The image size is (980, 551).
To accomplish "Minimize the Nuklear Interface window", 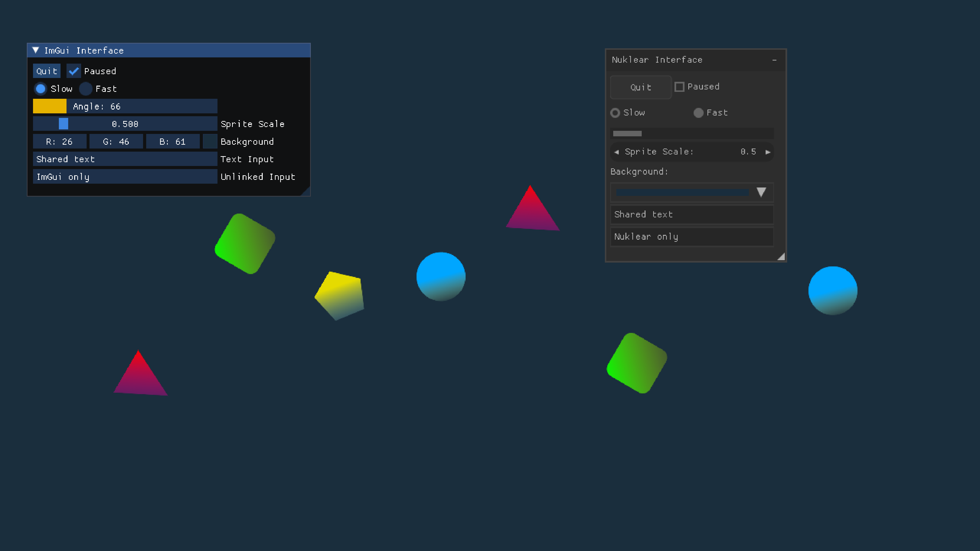I will pyautogui.click(x=774, y=60).
